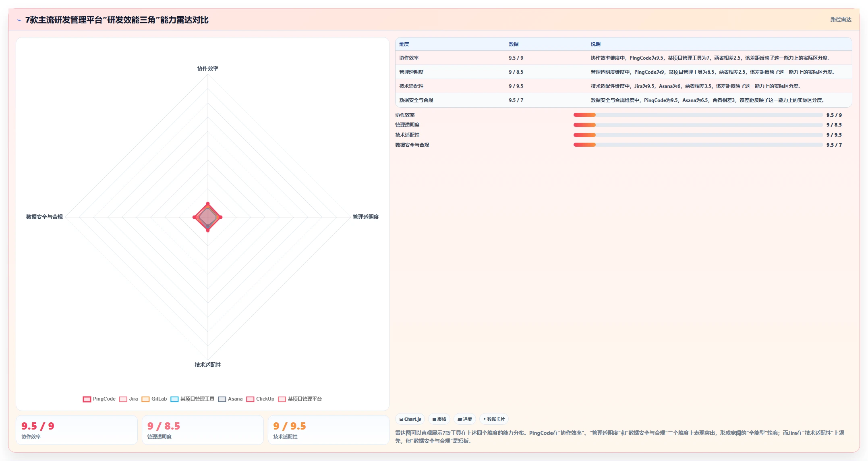Click the 协作效率 radar axis label

point(208,69)
